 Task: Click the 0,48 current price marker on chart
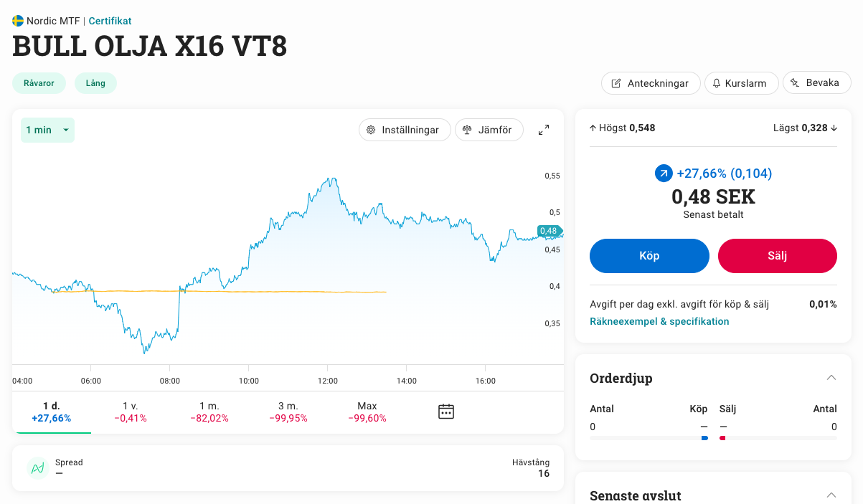(x=549, y=231)
